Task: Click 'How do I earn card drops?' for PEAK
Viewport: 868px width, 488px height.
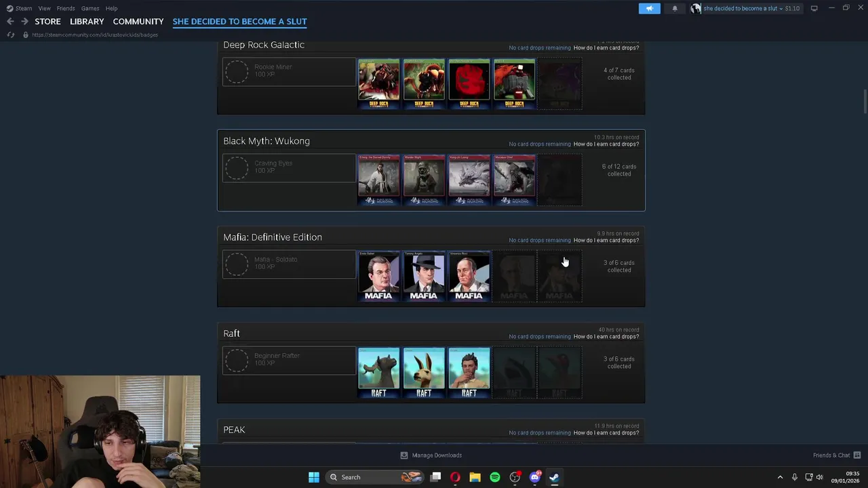Action: click(x=606, y=433)
